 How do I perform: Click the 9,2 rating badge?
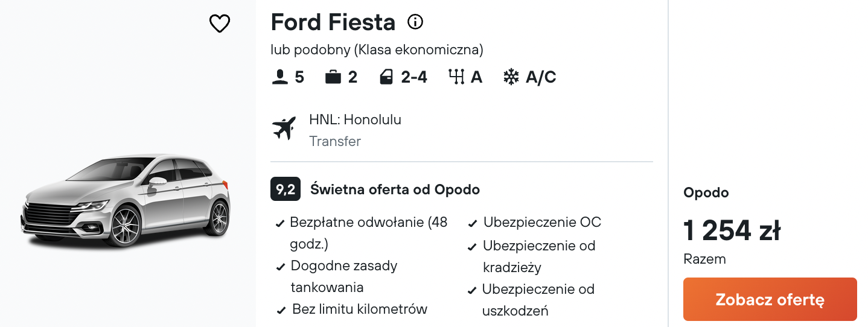(x=286, y=189)
